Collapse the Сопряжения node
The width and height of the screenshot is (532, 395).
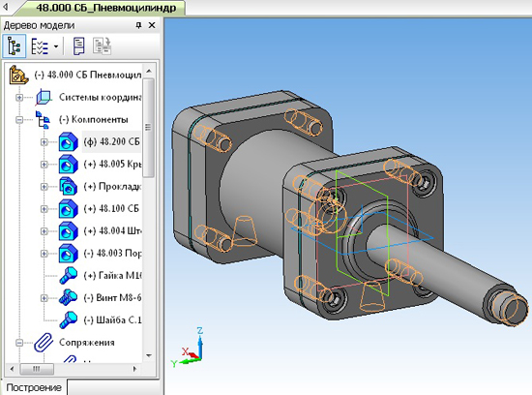pyautogui.click(x=19, y=343)
